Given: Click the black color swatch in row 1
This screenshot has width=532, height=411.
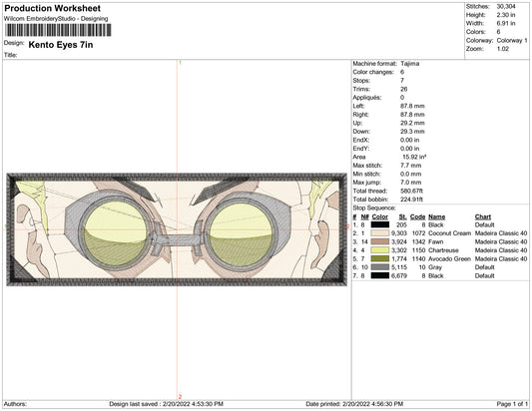Looking at the screenshot, I should (379, 224).
